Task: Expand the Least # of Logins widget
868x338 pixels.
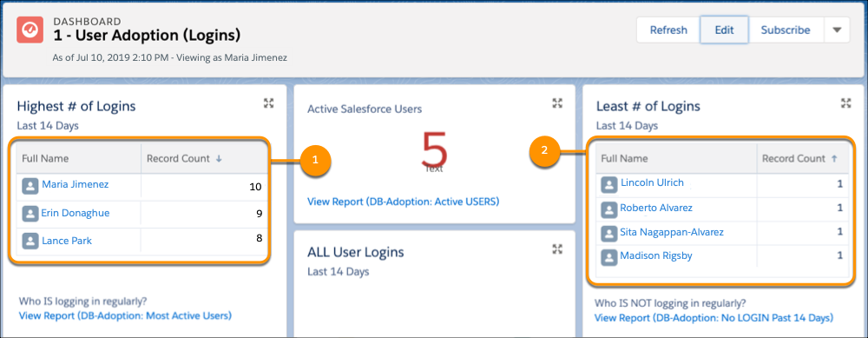Action: (845, 103)
